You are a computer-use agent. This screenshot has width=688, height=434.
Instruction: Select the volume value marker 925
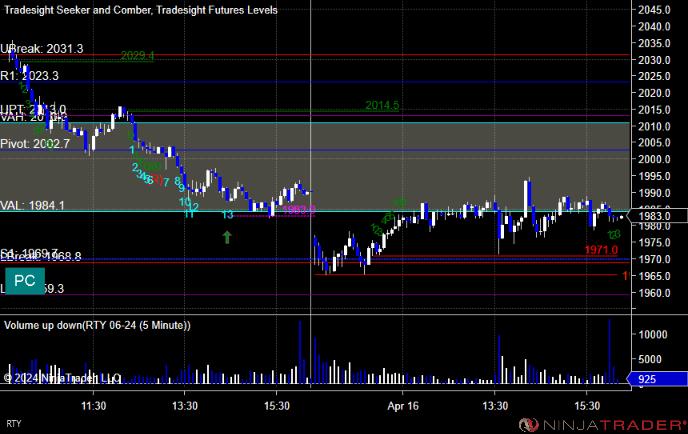point(657,379)
